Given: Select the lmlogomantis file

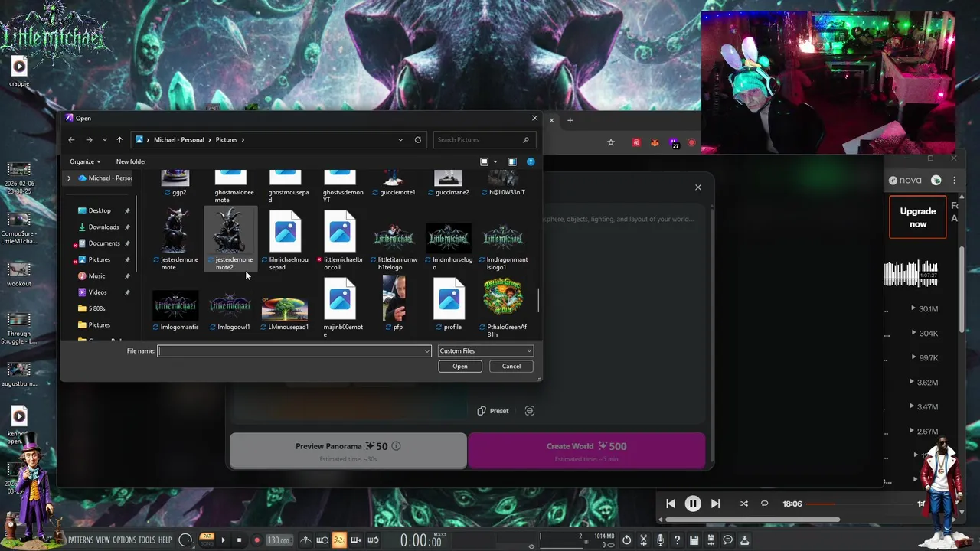Looking at the screenshot, I should click(x=175, y=311).
